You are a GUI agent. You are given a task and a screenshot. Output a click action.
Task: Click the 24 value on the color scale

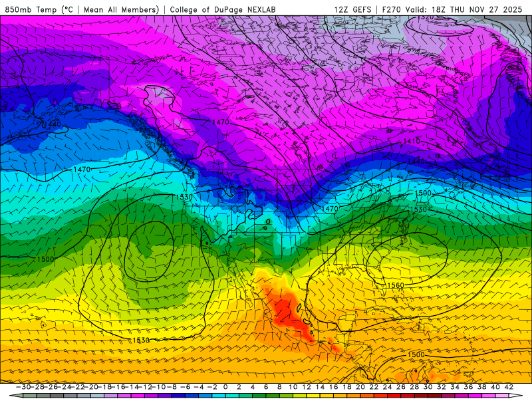(x=387, y=387)
